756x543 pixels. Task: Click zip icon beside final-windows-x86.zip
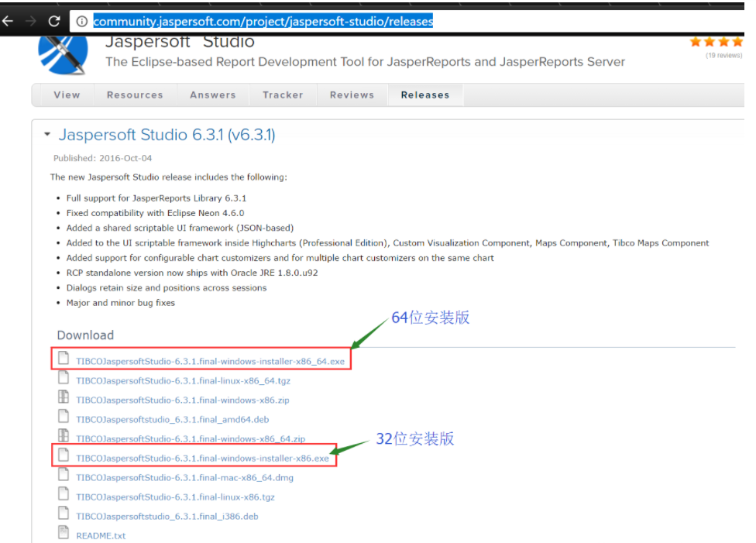click(64, 397)
